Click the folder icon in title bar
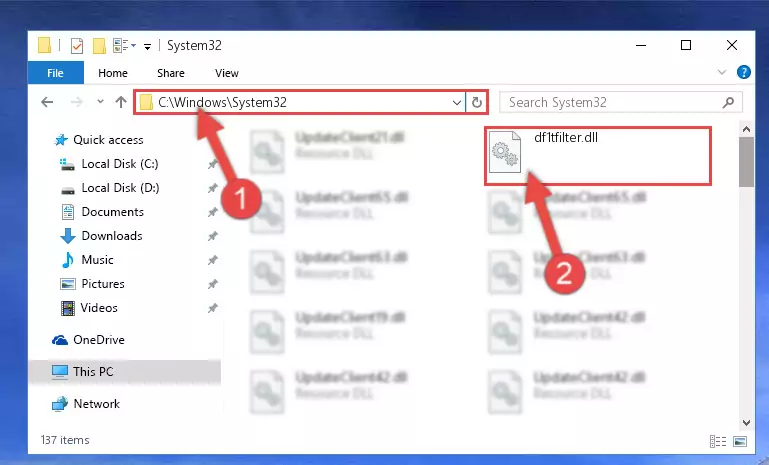Viewport: 769px width, 465px height. tap(44, 46)
